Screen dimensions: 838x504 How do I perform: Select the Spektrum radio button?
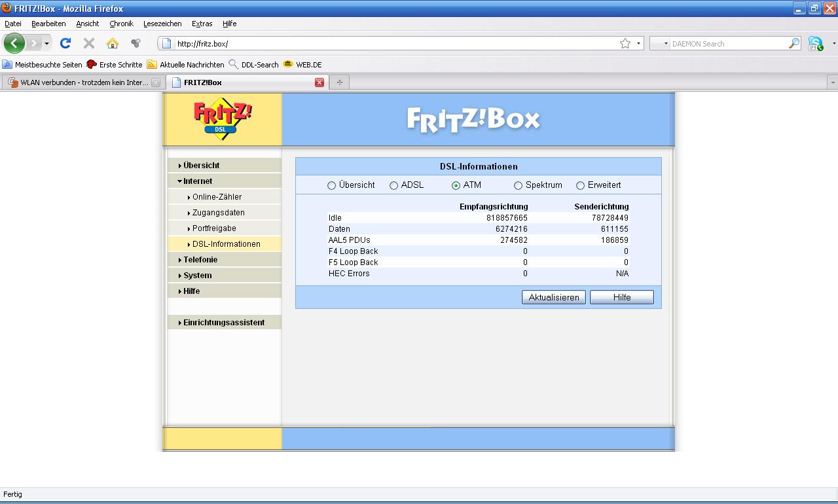[518, 186]
